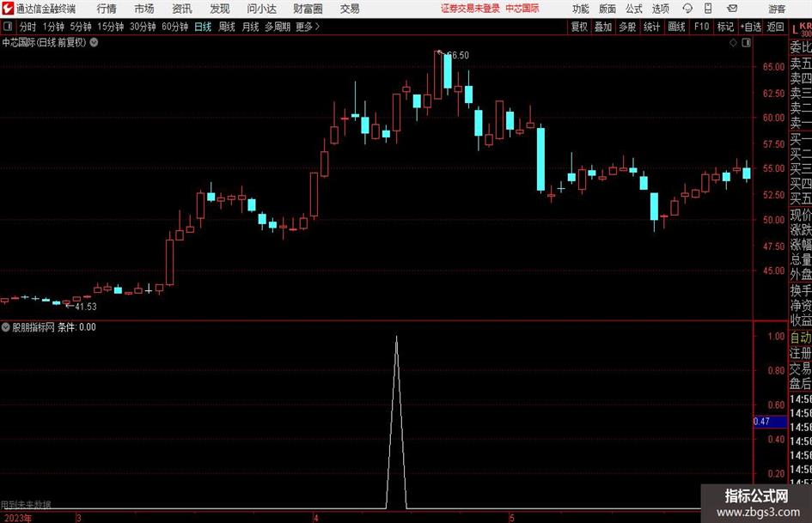Click the 游客 guest account label
This screenshot has width=812, height=523.
(x=776, y=9)
